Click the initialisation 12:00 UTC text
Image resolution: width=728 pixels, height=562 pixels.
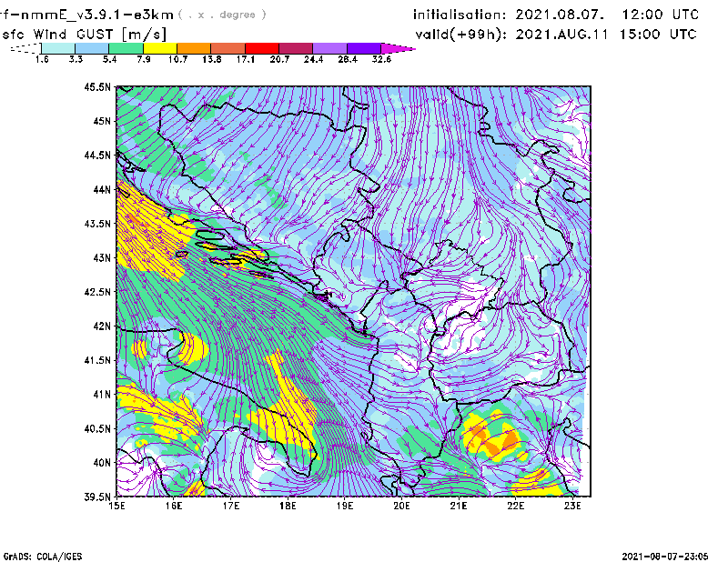coord(556,15)
